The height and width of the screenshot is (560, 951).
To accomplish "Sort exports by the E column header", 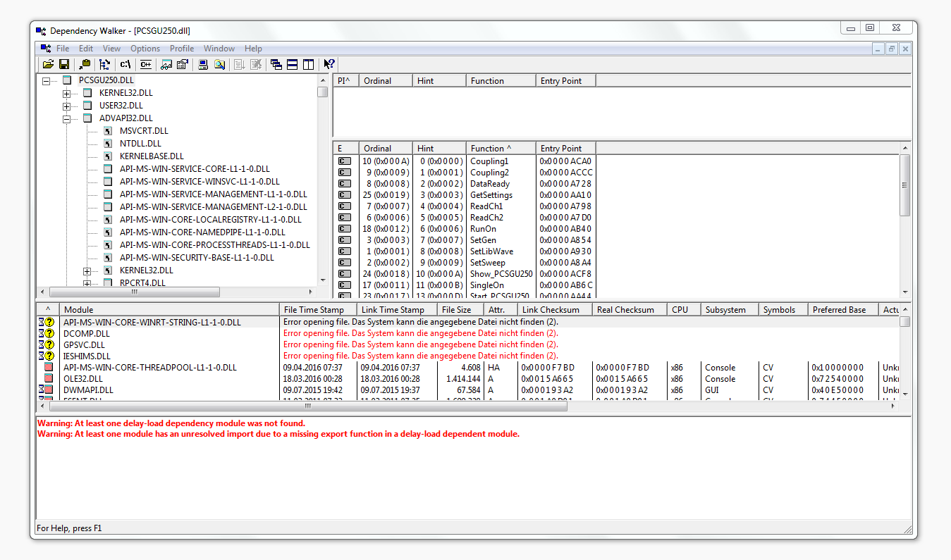I will (345, 149).
